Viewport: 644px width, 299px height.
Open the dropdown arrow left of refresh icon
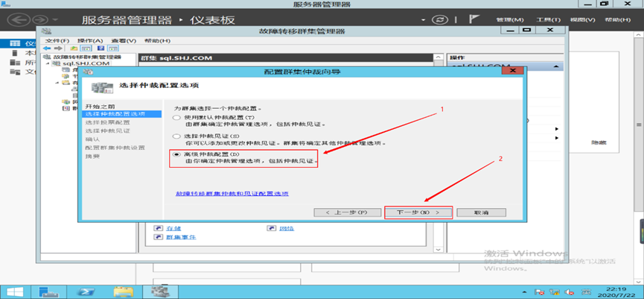(424, 19)
